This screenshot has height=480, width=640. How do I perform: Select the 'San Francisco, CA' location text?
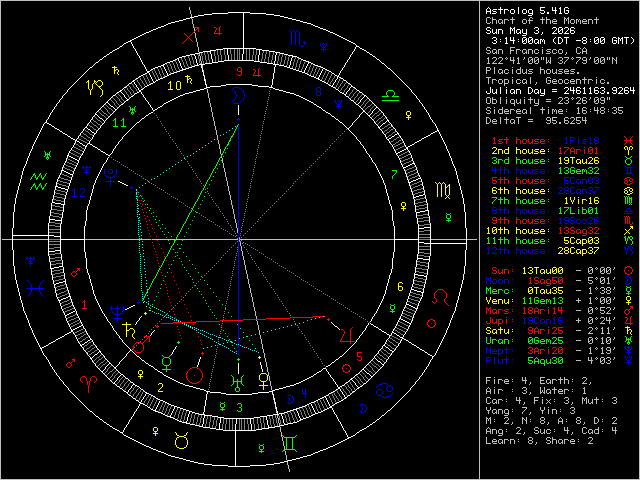pyautogui.click(x=536, y=51)
